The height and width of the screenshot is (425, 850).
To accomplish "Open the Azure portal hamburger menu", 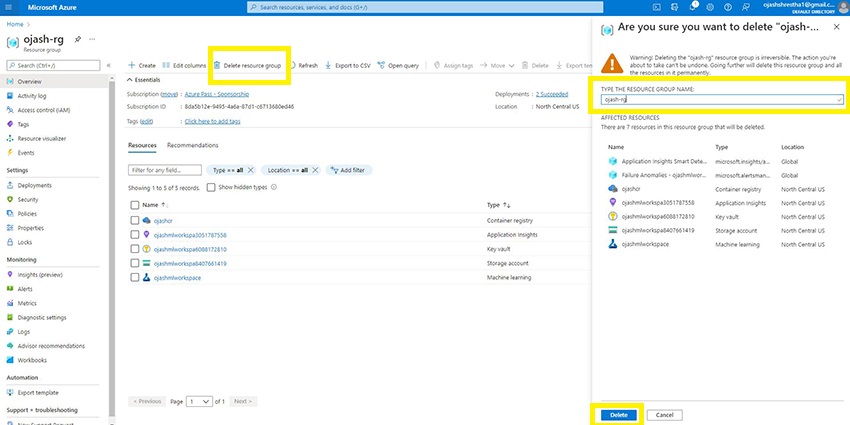I will 9,8.
